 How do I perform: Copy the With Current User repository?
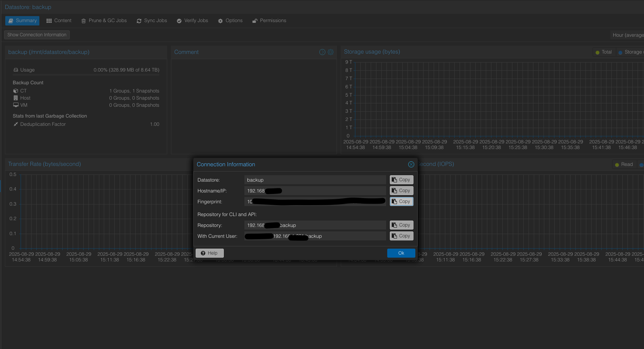(x=401, y=236)
